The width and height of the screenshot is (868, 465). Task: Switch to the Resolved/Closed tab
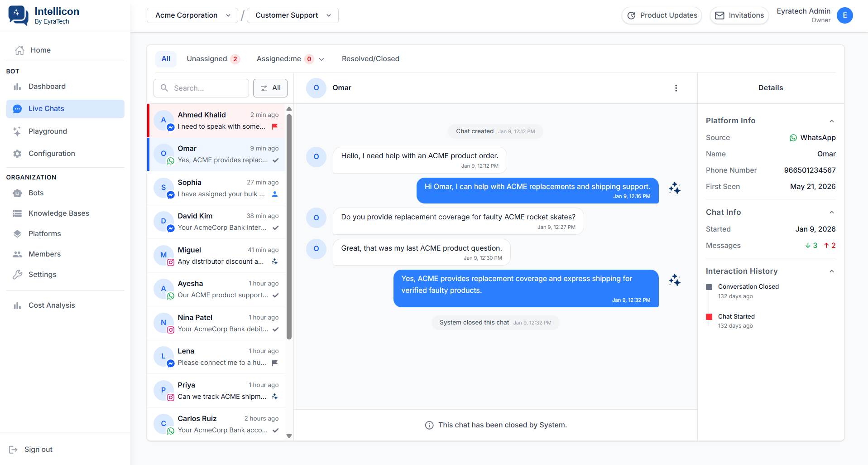[x=370, y=59]
